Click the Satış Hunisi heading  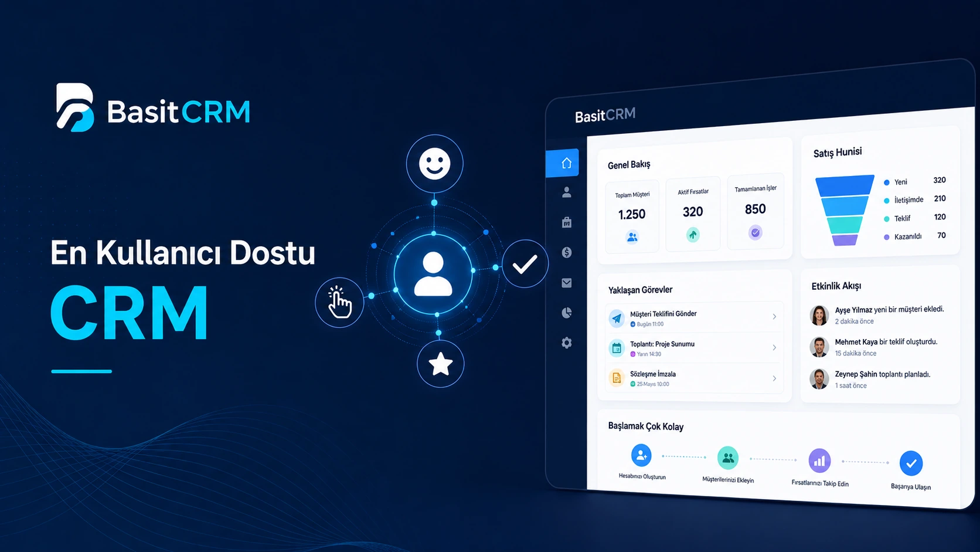coord(838,153)
